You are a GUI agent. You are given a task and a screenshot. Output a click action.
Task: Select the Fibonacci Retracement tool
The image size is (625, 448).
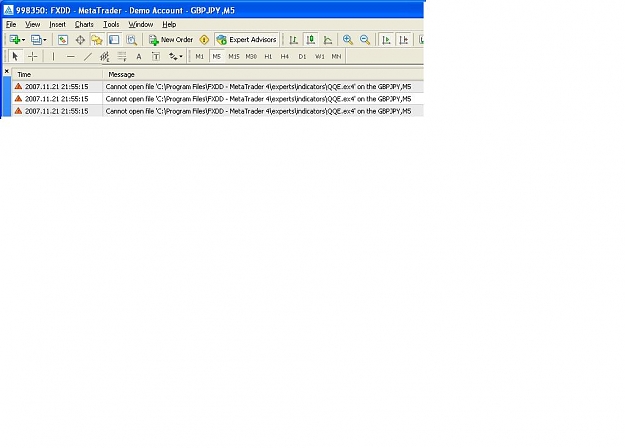[x=122, y=57]
